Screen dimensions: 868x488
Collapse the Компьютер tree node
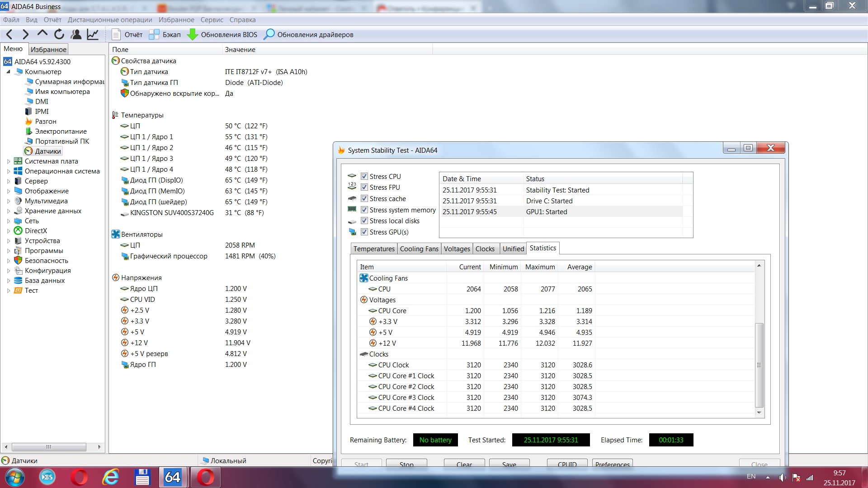[x=8, y=72]
